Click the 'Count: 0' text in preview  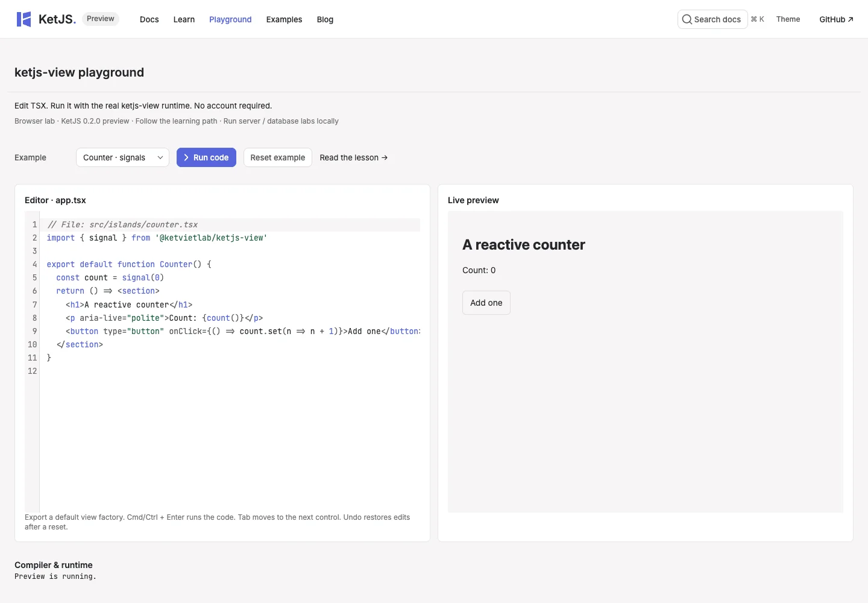[x=479, y=270]
